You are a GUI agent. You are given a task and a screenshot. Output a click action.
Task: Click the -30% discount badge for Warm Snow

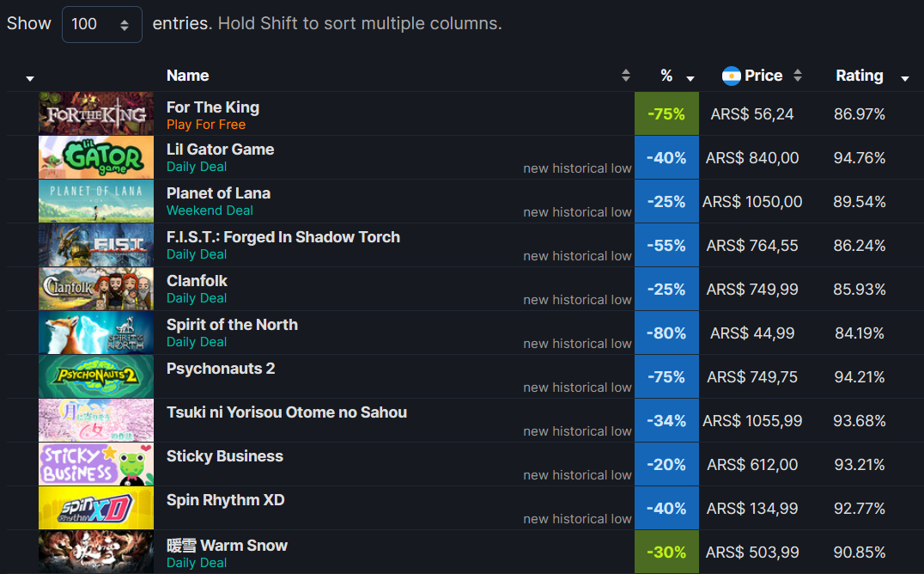point(666,553)
